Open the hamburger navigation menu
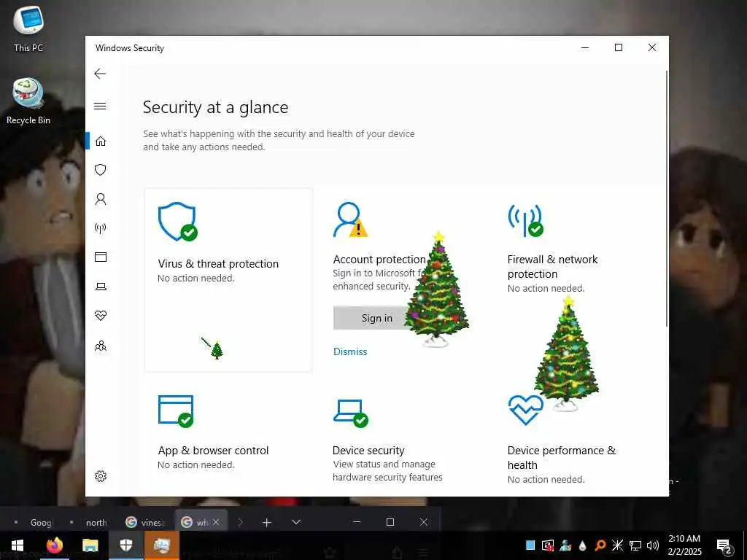747x560 pixels. pyautogui.click(x=100, y=106)
